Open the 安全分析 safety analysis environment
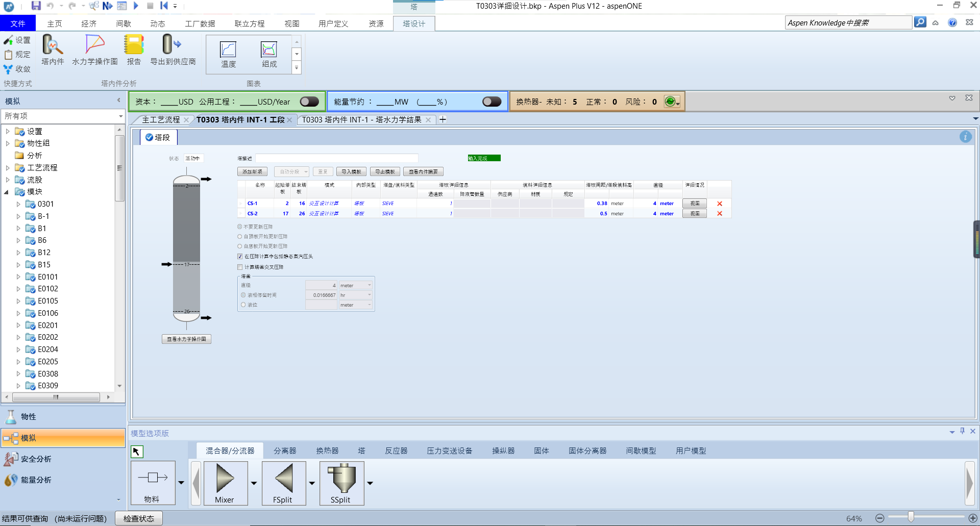The height and width of the screenshot is (526, 980). 63,459
